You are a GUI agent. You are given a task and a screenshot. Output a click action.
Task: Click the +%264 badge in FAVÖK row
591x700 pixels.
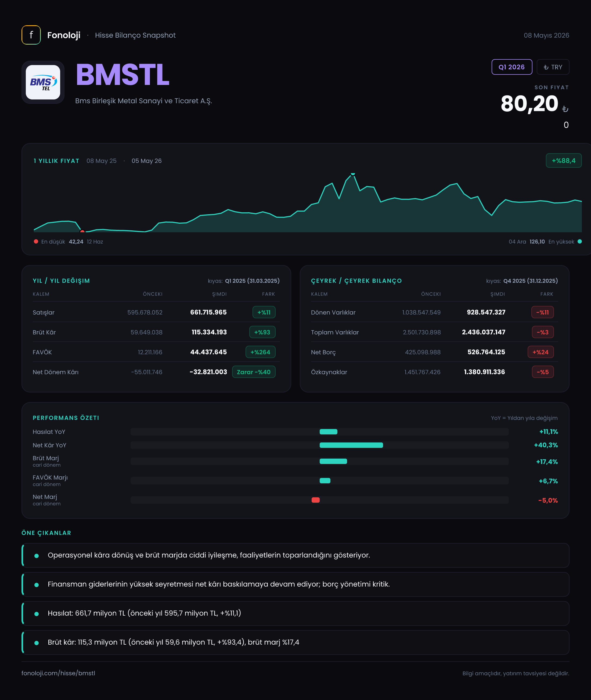[260, 352]
